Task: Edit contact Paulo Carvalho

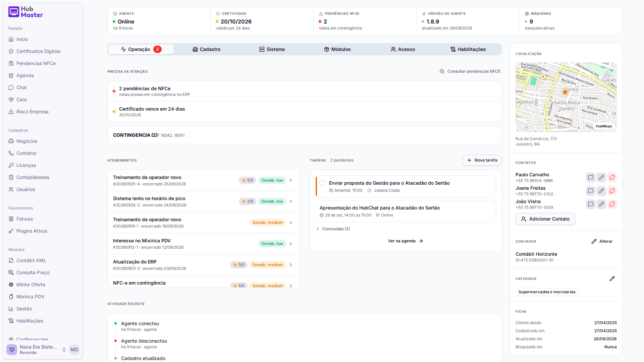Action: click(x=601, y=177)
